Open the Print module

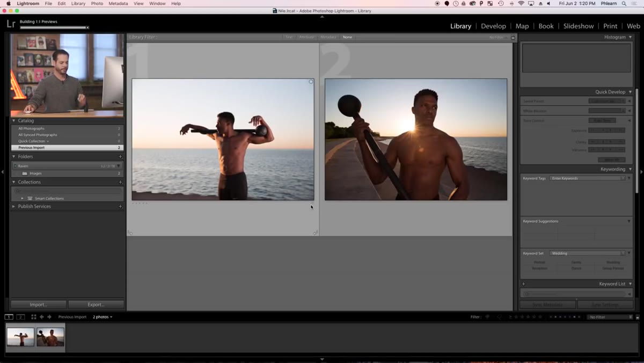click(x=610, y=26)
